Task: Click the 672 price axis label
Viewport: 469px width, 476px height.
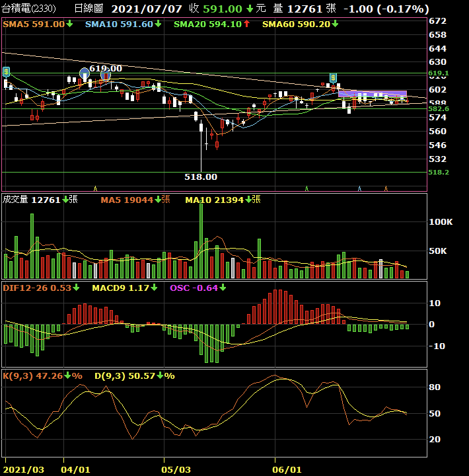Action: point(437,20)
